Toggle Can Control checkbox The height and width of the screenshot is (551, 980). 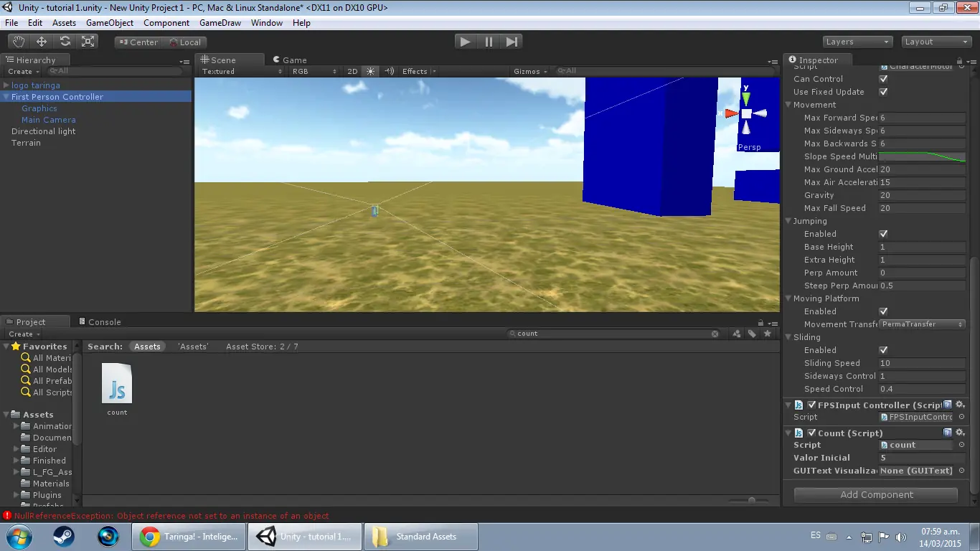[x=883, y=79]
